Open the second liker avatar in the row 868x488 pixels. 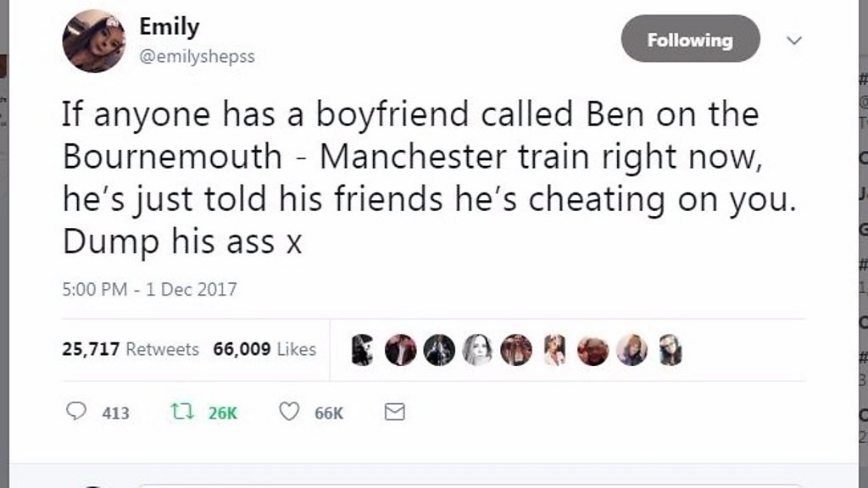click(x=401, y=349)
